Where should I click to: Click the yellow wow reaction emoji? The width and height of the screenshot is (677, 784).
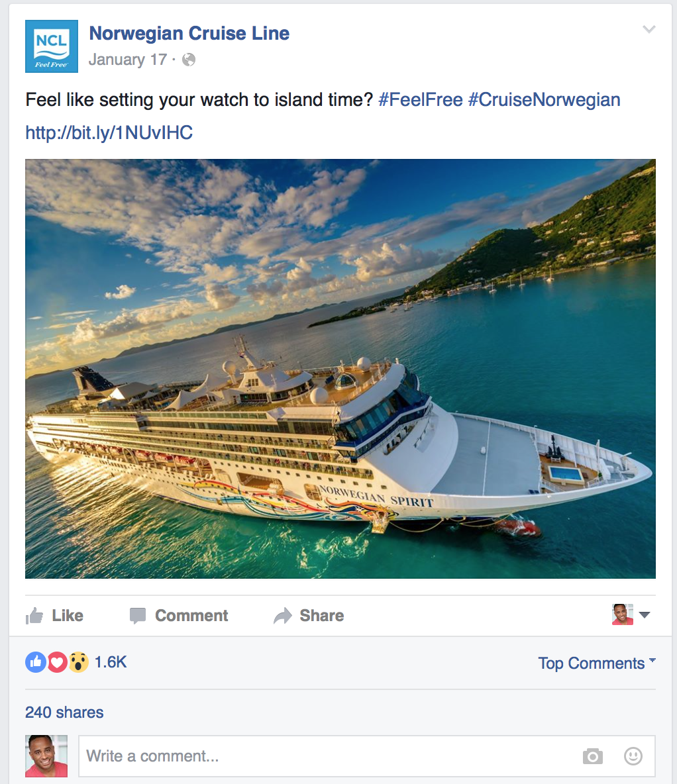point(79,662)
